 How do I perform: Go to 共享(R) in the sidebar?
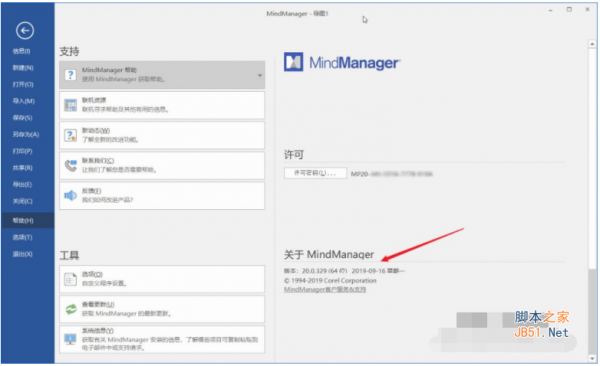[23, 168]
